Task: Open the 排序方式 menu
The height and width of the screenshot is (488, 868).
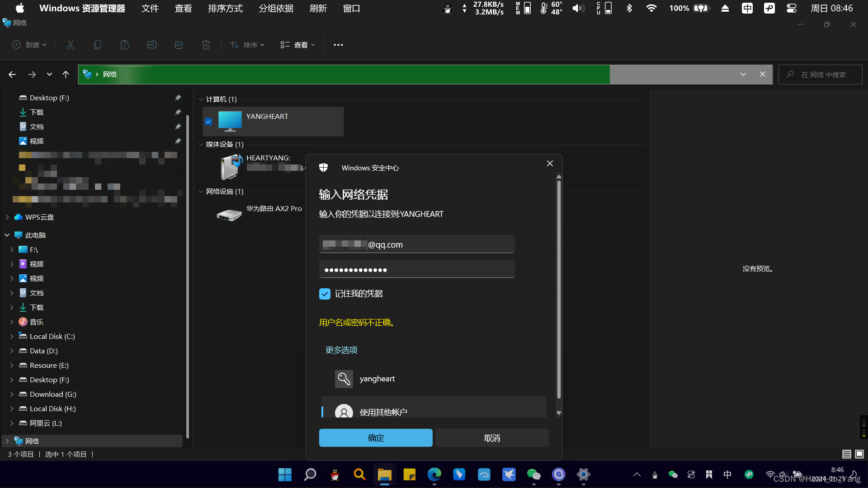Action: pyautogui.click(x=225, y=8)
